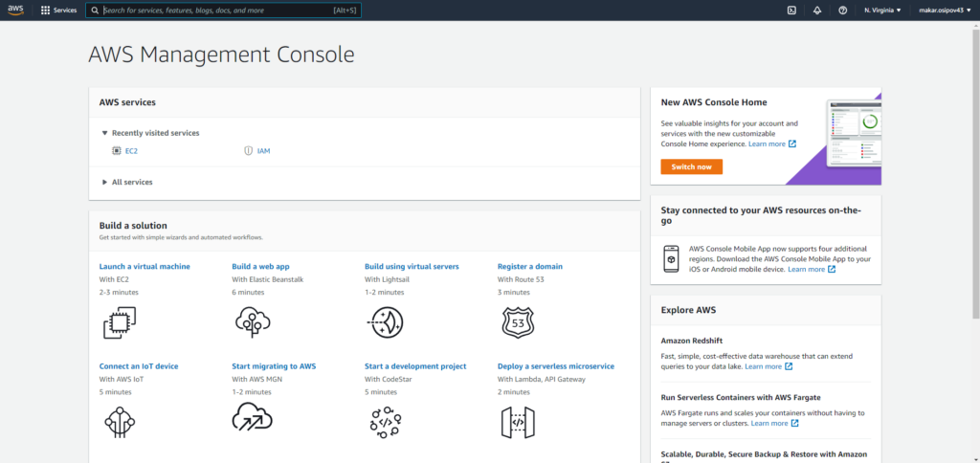
Task: Click the Route 53 shield icon
Action: (x=518, y=322)
